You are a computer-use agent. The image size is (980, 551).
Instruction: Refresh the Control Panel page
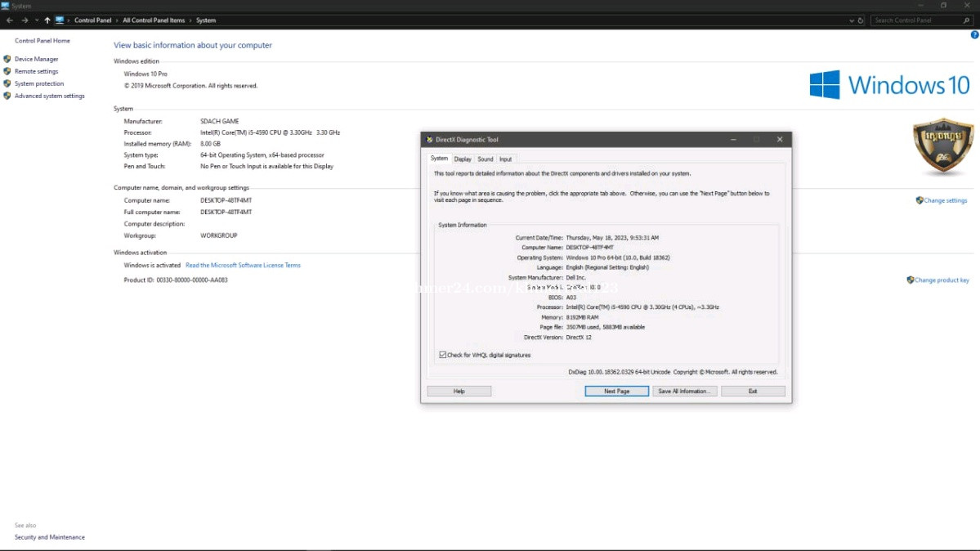coord(861,20)
